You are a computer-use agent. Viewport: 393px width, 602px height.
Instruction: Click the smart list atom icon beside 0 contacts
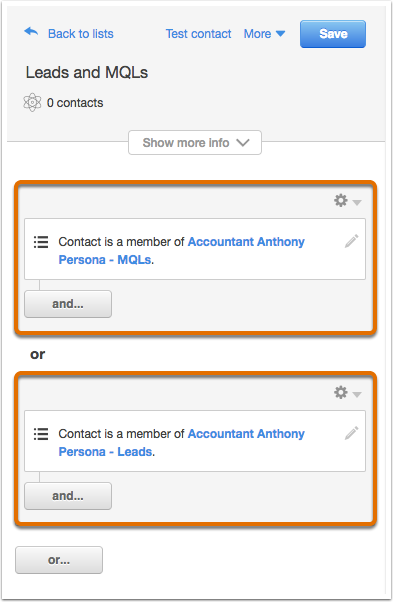click(32, 103)
